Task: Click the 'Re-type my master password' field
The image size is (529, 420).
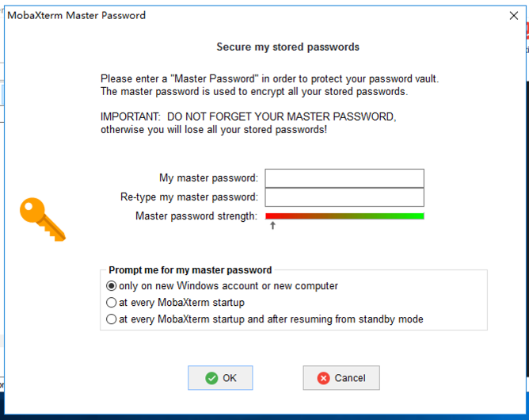Action: coord(344,197)
